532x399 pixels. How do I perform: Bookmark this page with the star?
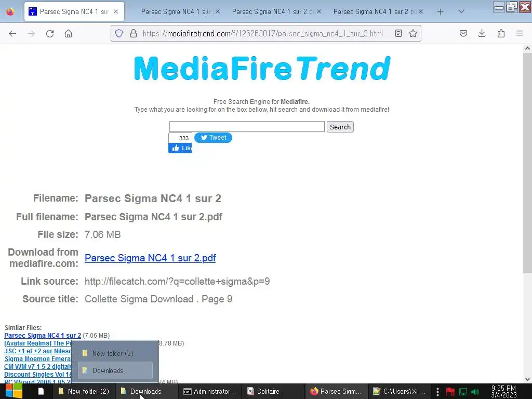[413, 33]
